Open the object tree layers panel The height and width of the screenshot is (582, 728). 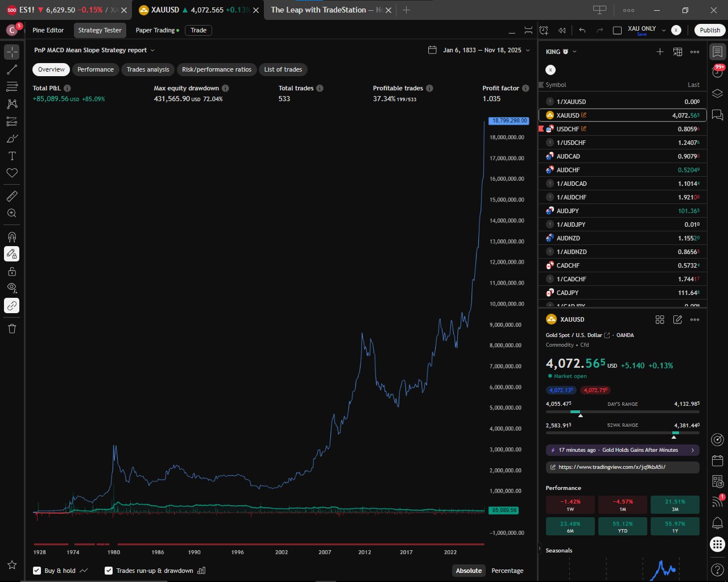(718, 93)
